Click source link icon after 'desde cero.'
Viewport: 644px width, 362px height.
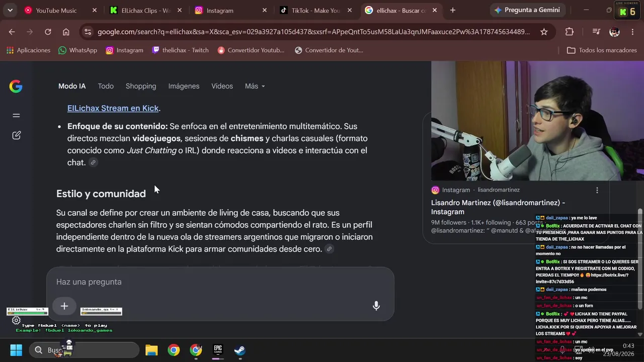click(329, 249)
